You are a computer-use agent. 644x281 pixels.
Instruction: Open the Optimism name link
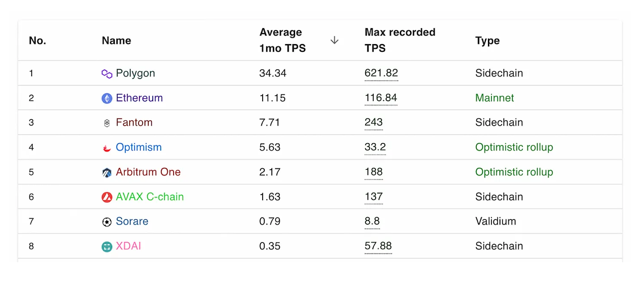click(x=139, y=147)
